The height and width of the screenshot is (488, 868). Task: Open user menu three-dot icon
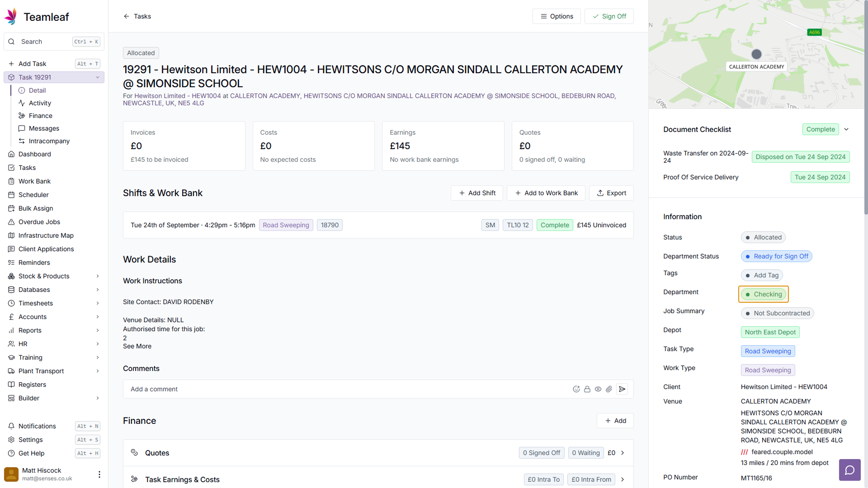[x=99, y=474]
